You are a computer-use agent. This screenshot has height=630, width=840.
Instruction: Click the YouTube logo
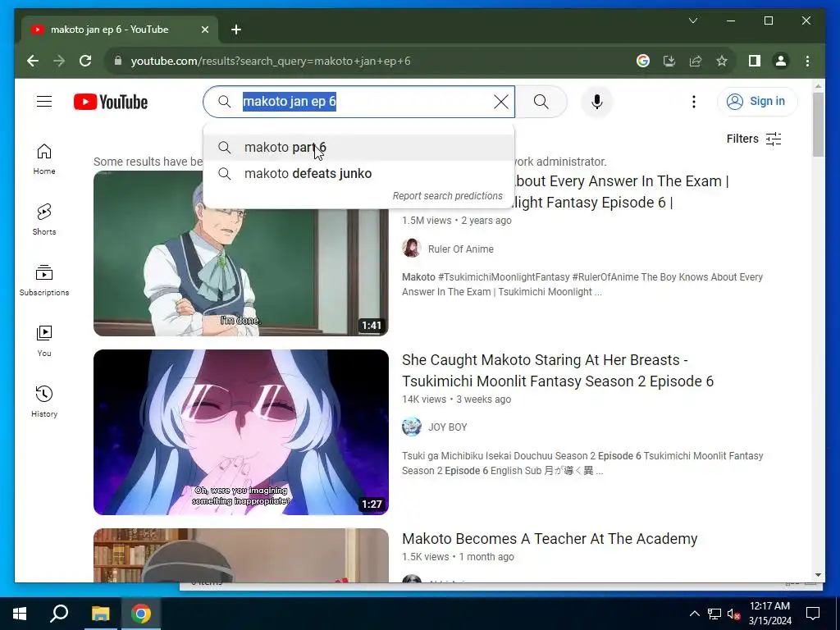[x=111, y=102]
